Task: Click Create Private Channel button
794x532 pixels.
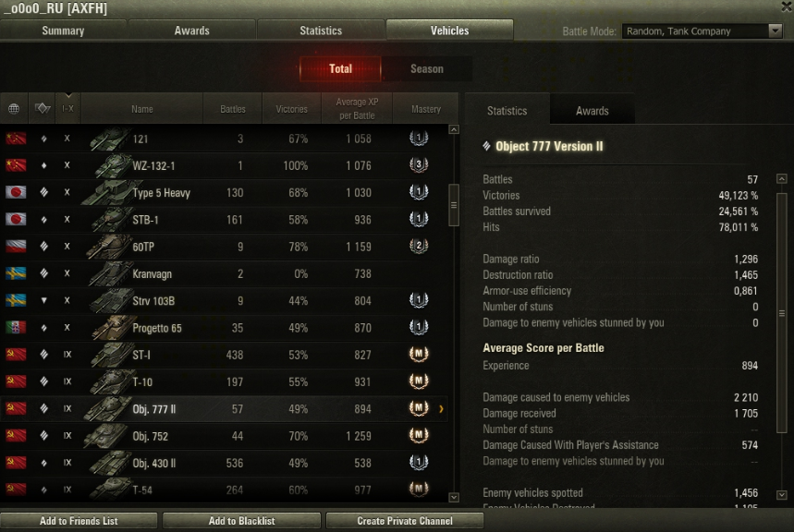Action: (405, 521)
